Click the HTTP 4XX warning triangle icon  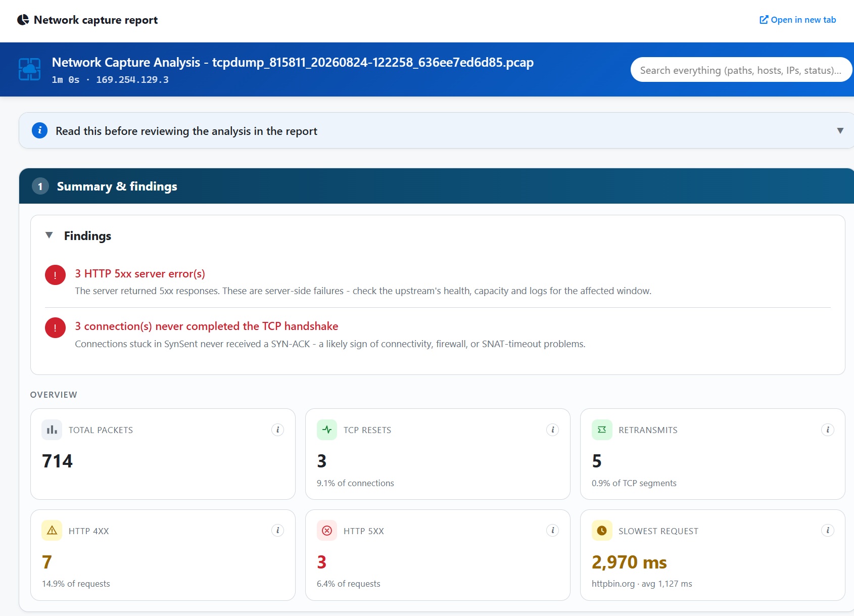tap(52, 530)
